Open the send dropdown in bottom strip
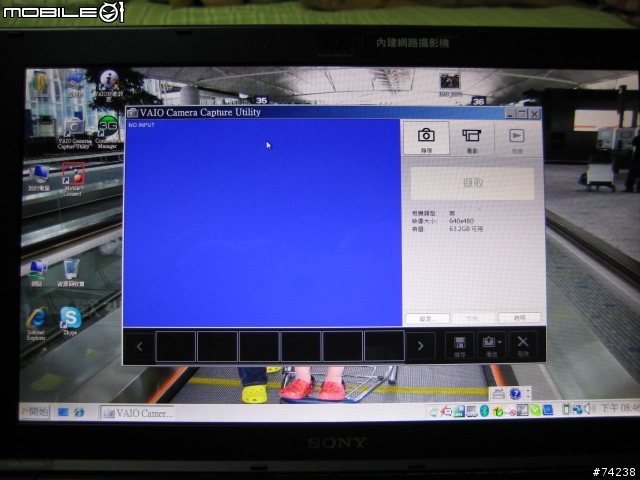This screenshot has width=640, height=480. pyautogui.click(x=491, y=346)
